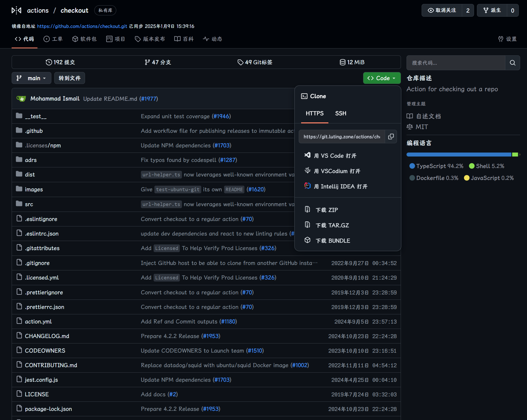Open the 工单 issues tab
The image size is (527, 420).
[x=53, y=39]
